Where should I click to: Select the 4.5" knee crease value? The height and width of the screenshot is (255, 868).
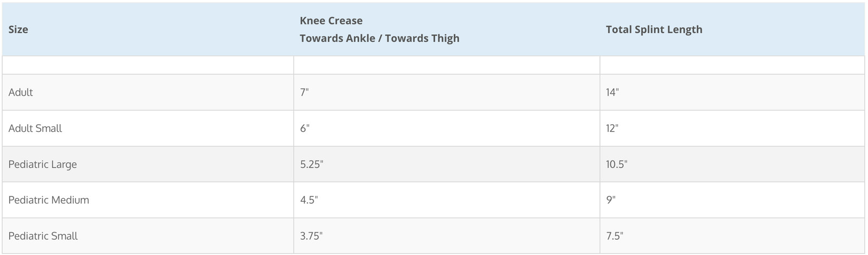click(x=309, y=200)
